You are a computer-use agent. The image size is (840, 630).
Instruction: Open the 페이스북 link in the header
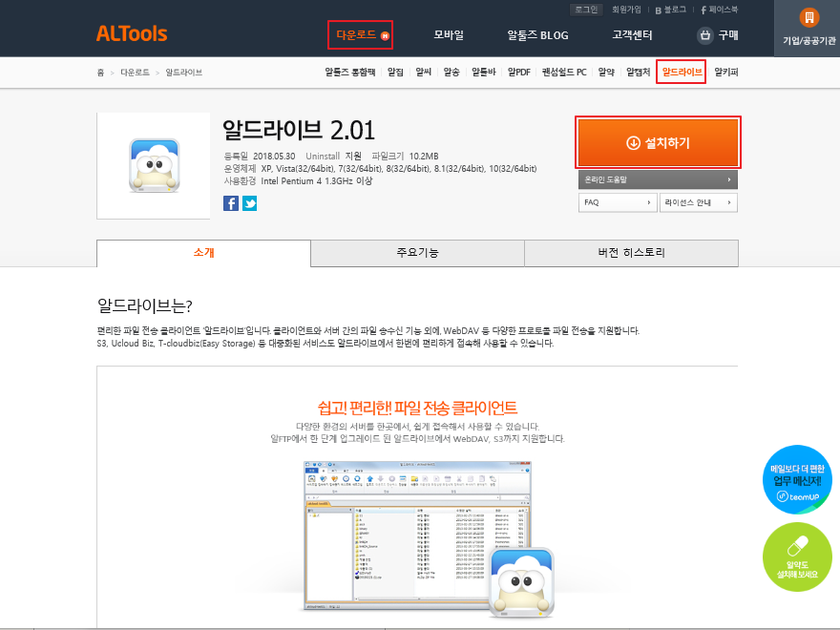[x=719, y=10]
